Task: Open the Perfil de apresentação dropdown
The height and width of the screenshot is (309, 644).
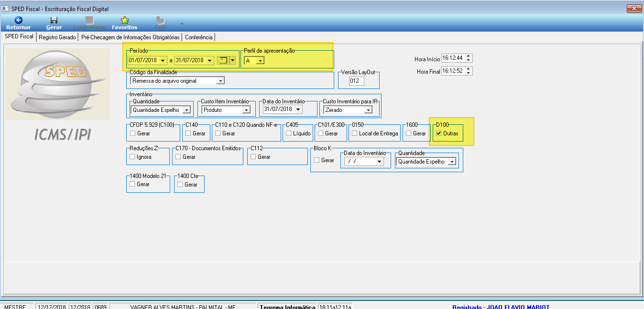Action: pyautogui.click(x=260, y=60)
